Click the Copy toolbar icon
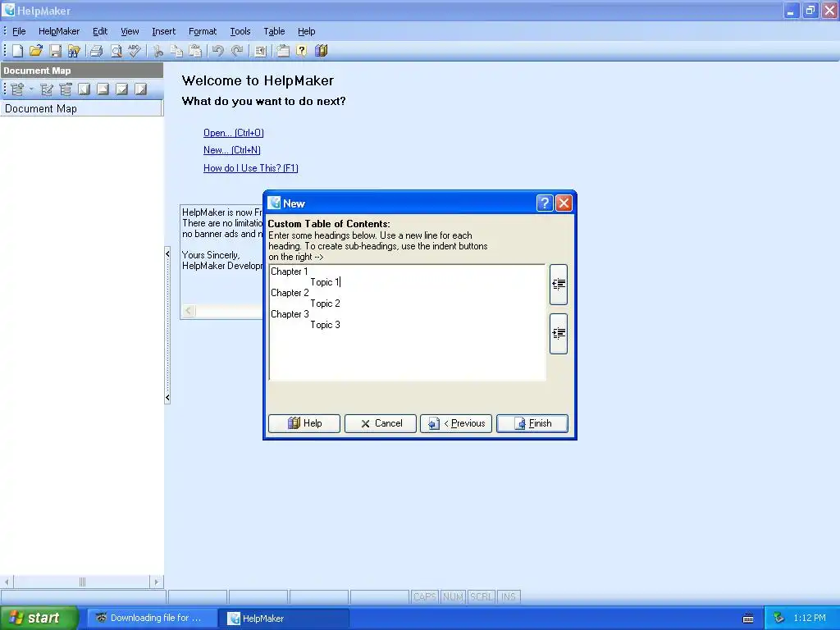The height and width of the screenshot is (630, 840). click(176, 51)
